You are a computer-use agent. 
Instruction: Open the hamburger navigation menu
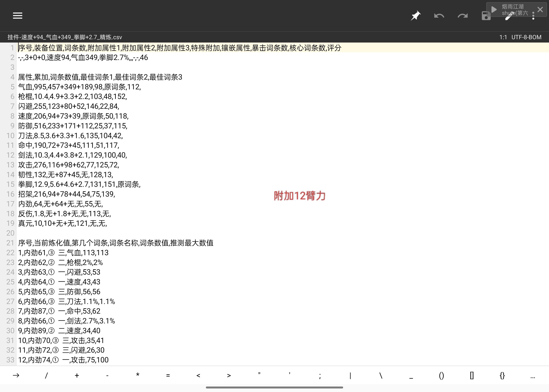18,16
